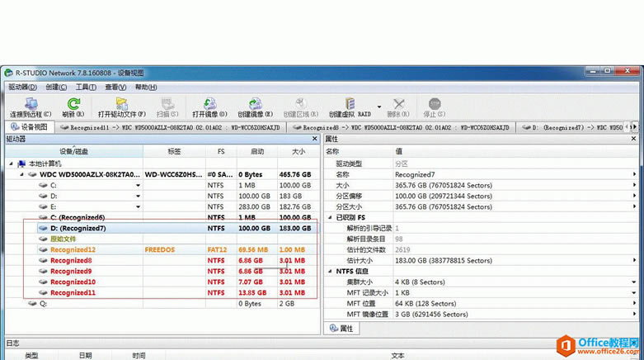Select the Raw Files (原始文件) row

[162, 239]
